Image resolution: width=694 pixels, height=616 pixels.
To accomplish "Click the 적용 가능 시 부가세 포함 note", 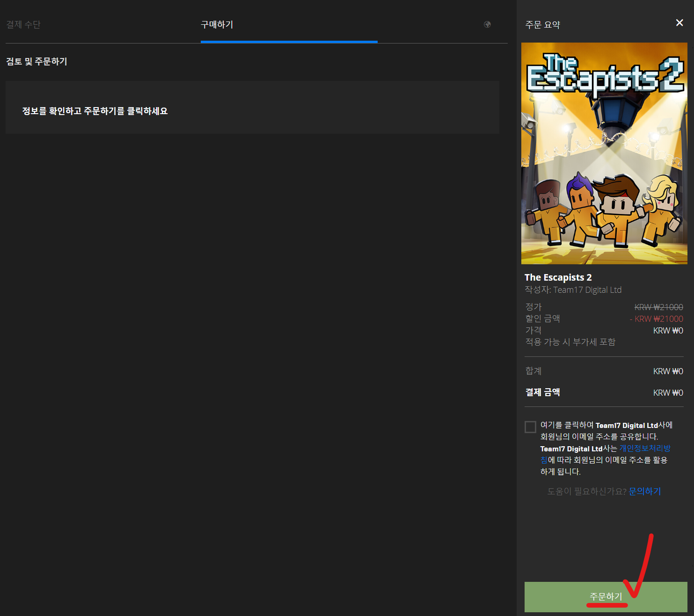I will 570,342.
